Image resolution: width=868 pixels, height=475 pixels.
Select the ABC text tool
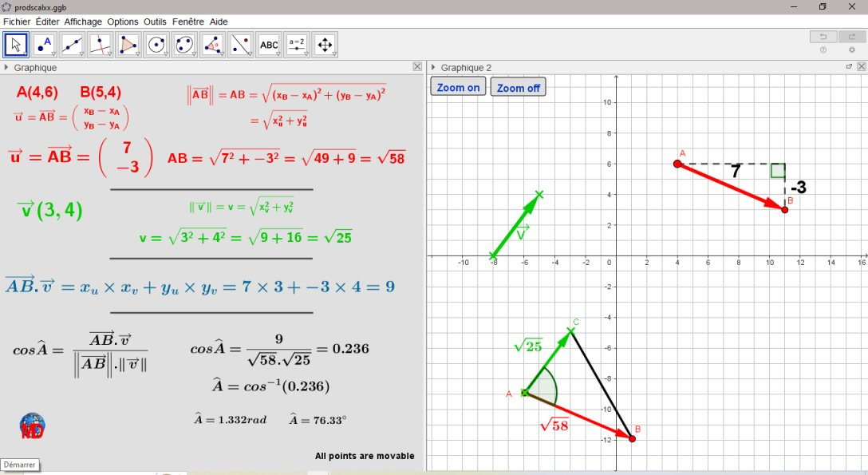point(269,45)
